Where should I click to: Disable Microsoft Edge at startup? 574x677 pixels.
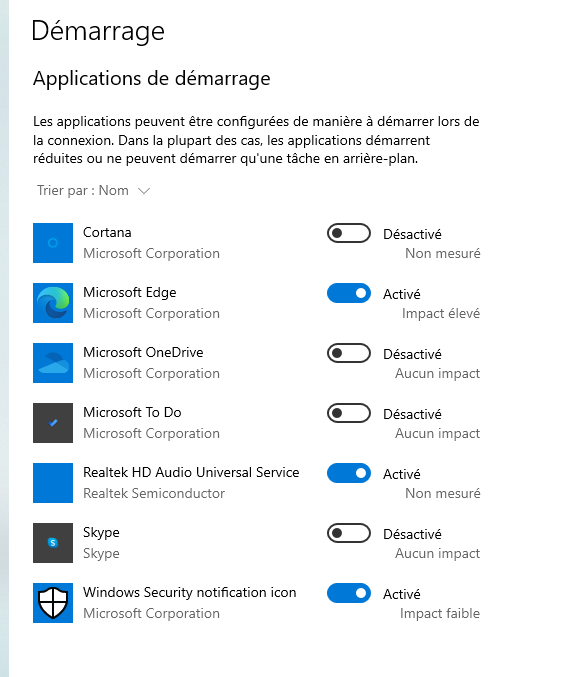click(x=349, y=293)
